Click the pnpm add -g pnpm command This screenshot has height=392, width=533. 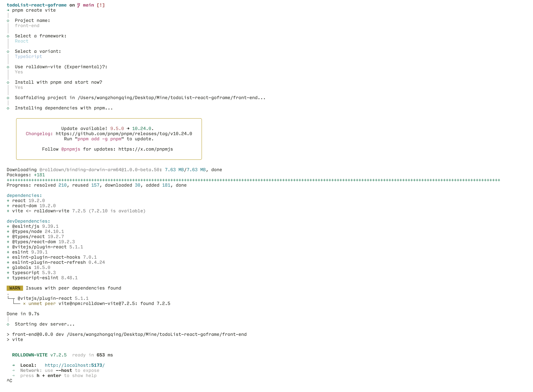pyautogui.click(x=99, y=139)
